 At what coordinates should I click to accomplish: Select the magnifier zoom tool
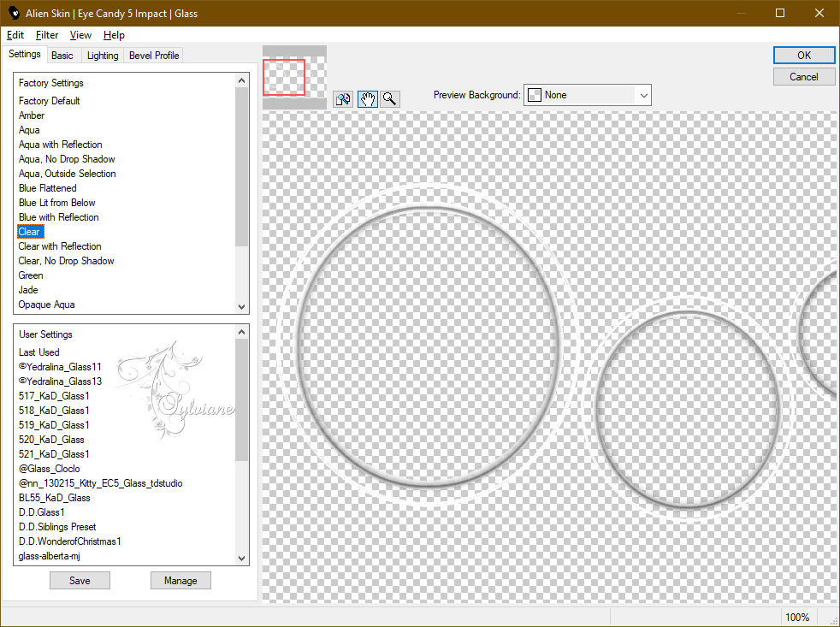point(390,99)
